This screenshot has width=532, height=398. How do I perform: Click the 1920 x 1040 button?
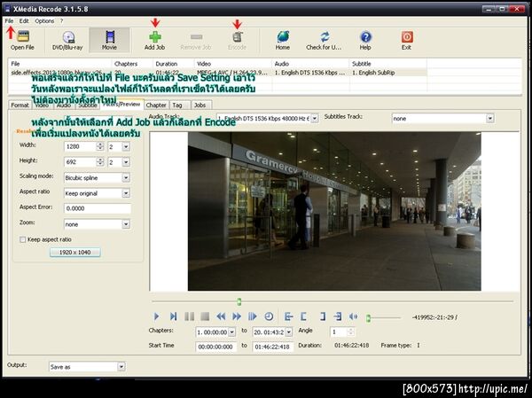(75, 252)
